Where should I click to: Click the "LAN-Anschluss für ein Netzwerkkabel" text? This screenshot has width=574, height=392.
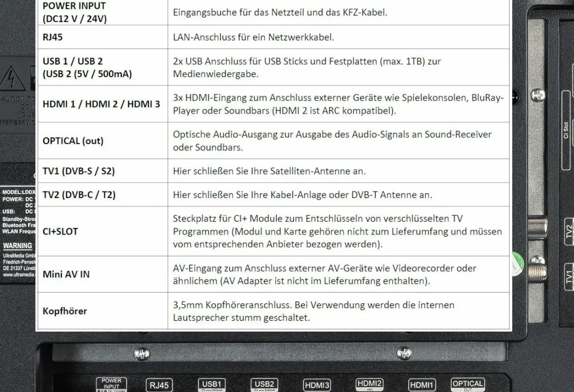(253, 37)
